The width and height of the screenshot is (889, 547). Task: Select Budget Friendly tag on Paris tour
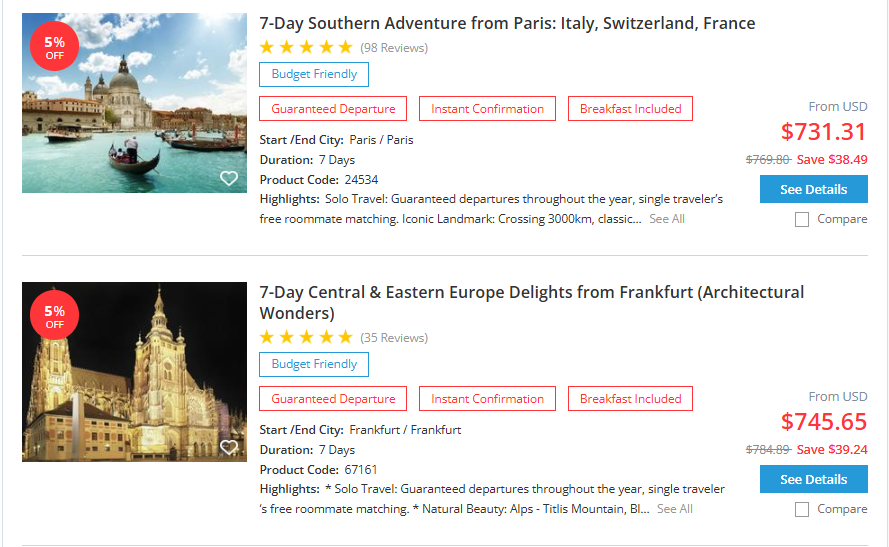314,74
